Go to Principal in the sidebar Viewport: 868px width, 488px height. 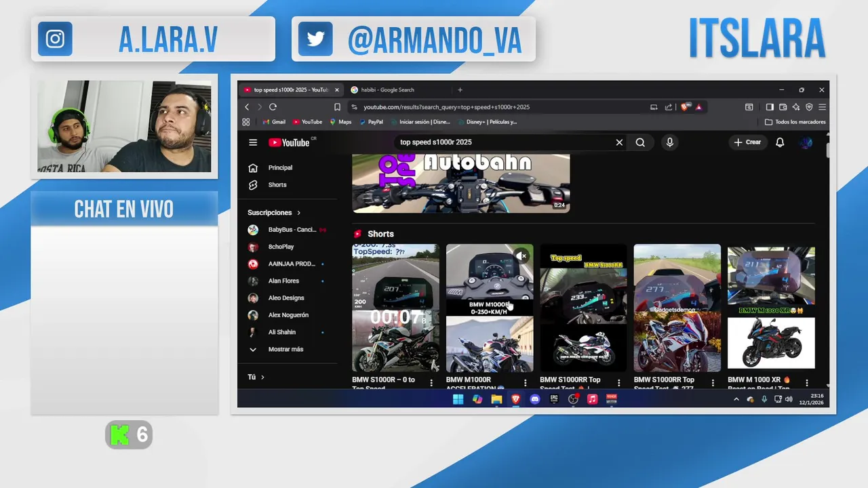tap(280, 167)
